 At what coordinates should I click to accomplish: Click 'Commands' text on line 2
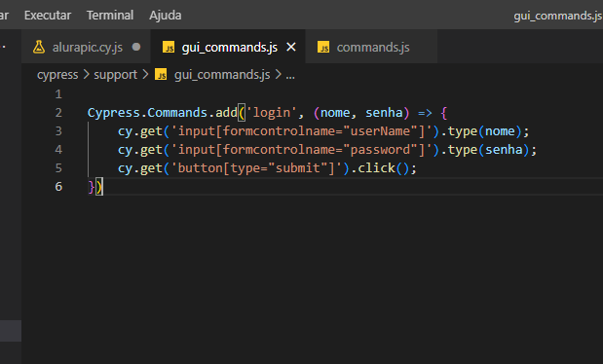click(177, 113)
